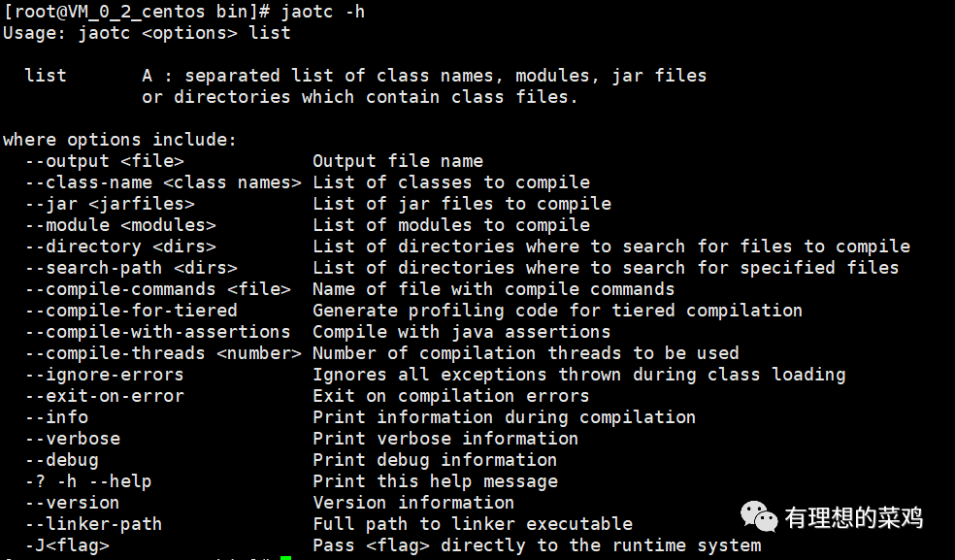This screenshot has width=955, height=560.
Task: Click the shell prompt [root@VM_0_2_centos bin]#
Action: tap(135, 12)
